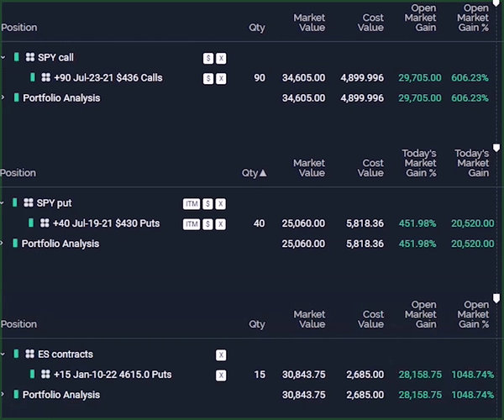Click the $ badge on SPY call row

208,58
